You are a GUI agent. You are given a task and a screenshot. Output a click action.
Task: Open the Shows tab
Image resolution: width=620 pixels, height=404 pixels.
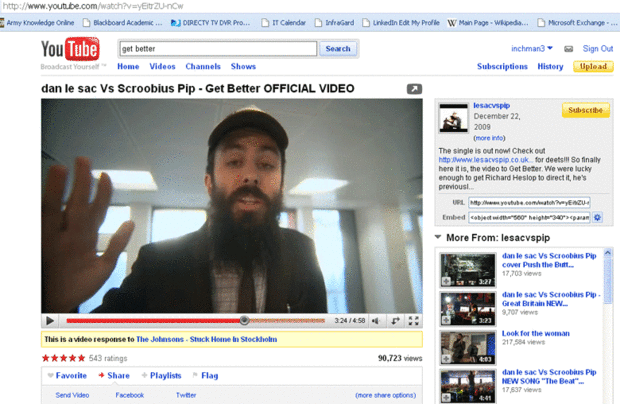(243, 66)
